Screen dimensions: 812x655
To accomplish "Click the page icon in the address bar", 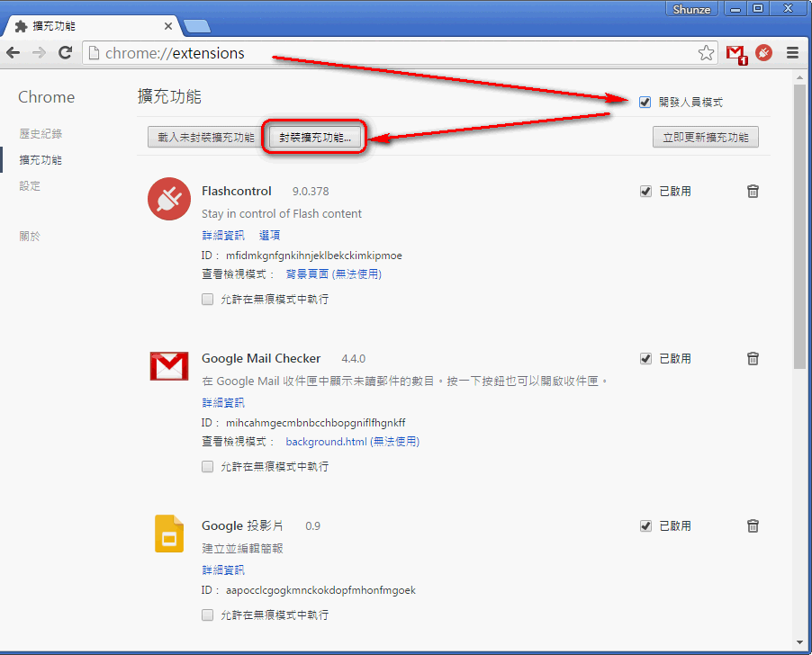I will (x=94, y=53).
